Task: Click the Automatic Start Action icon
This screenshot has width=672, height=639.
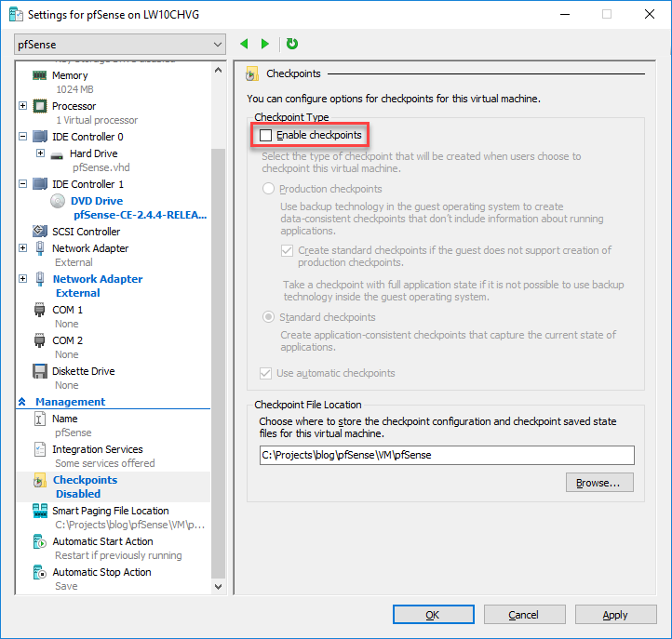Action: 39,541
